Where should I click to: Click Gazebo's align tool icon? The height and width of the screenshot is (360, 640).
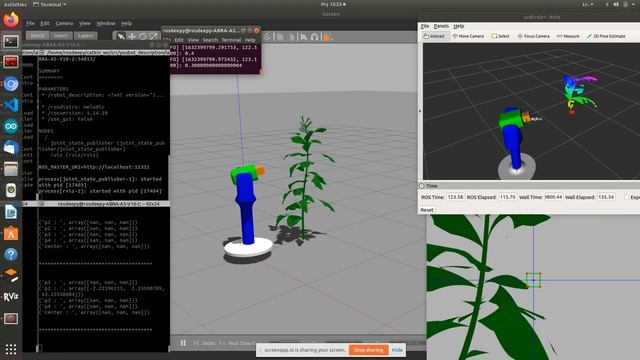[x=304, y=37]
